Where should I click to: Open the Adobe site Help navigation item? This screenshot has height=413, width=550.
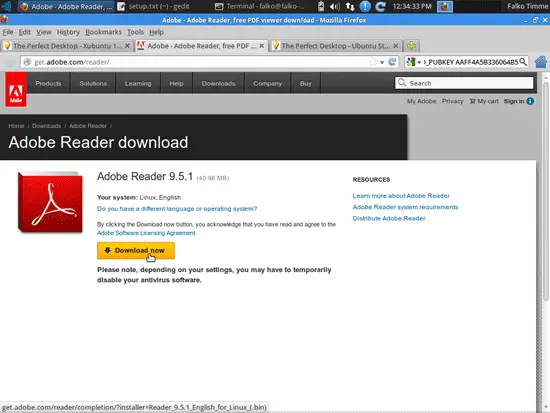point(176,84)
